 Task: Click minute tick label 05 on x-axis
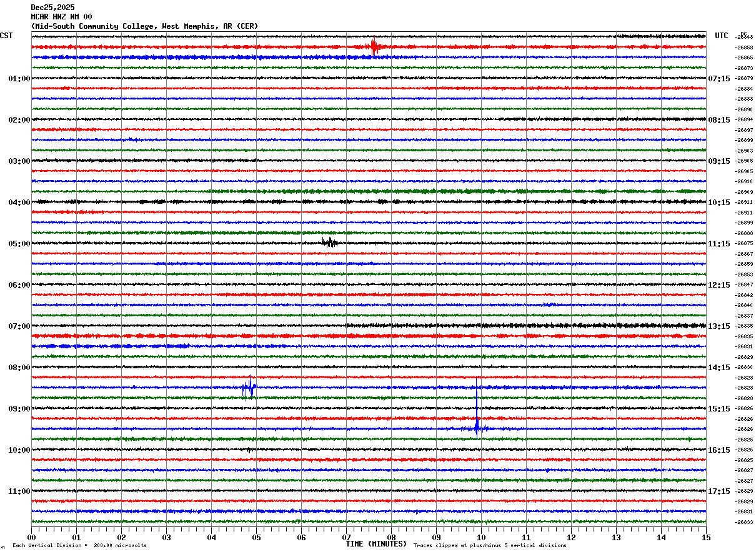(x=256, y=537)
